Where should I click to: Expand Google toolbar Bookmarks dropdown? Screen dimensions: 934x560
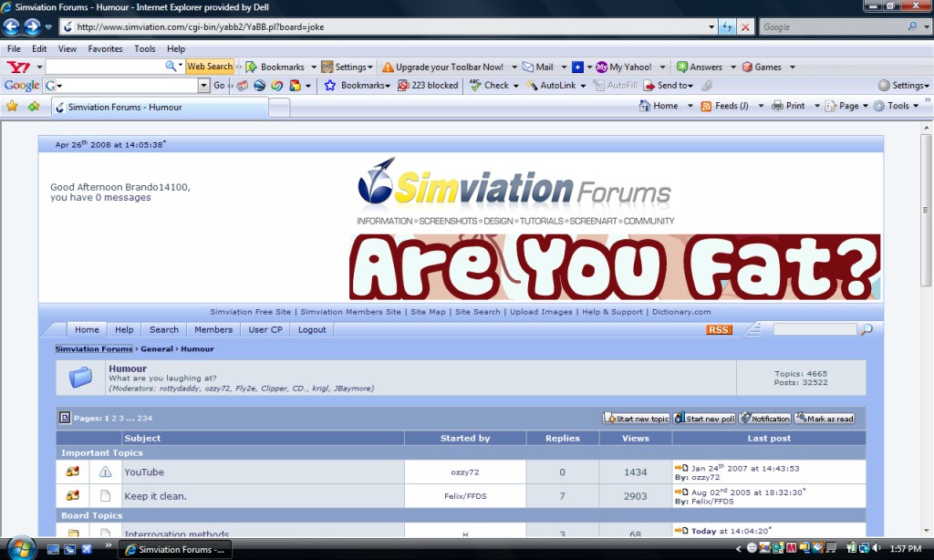point(388,86)
